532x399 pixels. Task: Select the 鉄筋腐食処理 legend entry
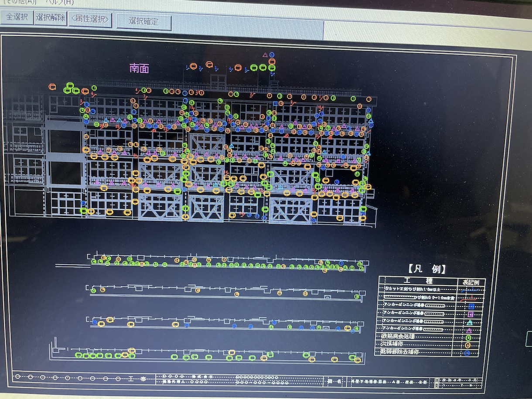[x=398, y=336]
